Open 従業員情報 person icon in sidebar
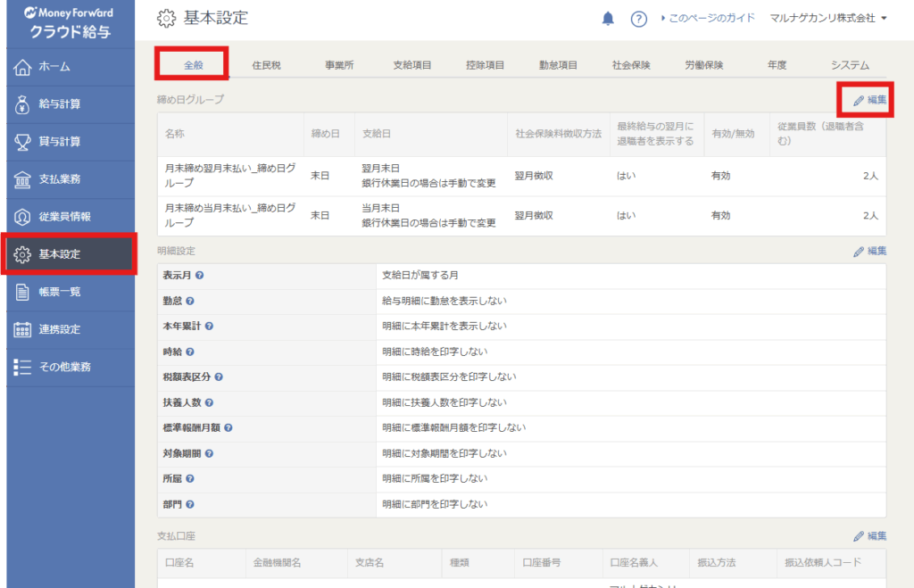The width and height of the screenshot is (914, 588). [23, 217]
